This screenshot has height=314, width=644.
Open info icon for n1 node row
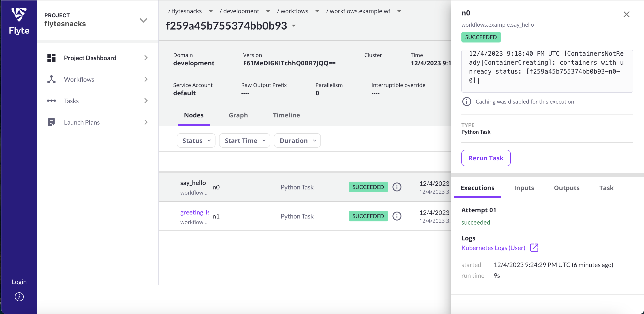[x=397, y=216]
